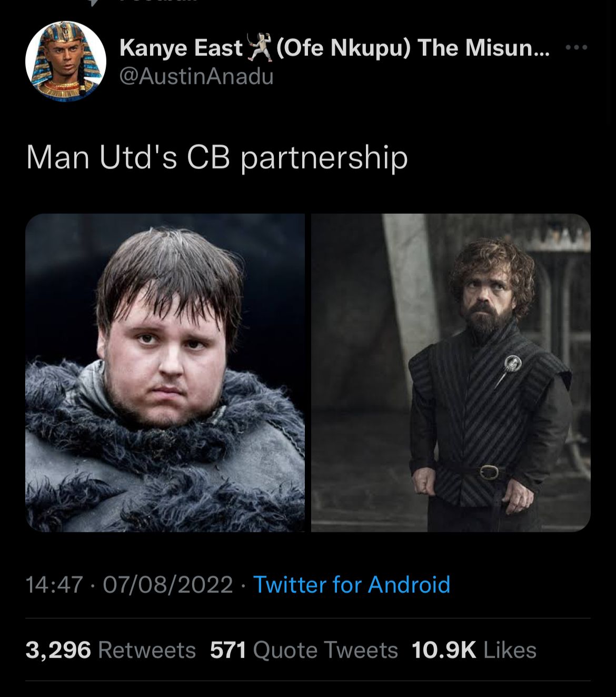
Task: Click the Twitter for Android source link
Action: [x=352, y=584]
